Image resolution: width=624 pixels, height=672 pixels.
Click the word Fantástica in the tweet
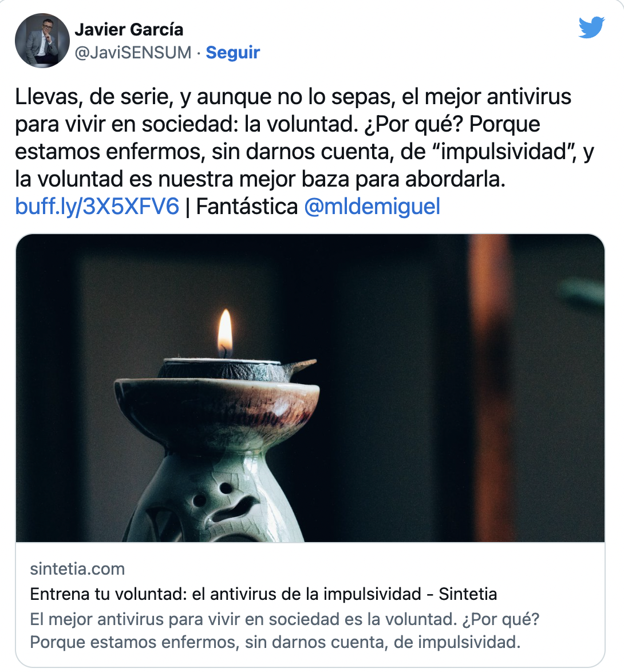tap(247, 206)
